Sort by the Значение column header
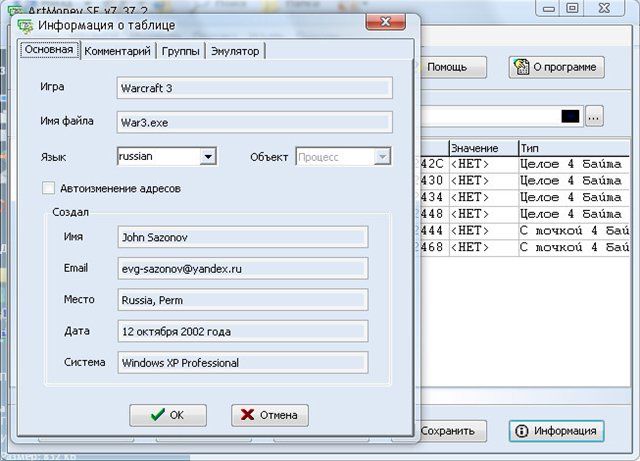The image size is (640, 461). click(x=484, y=148)
